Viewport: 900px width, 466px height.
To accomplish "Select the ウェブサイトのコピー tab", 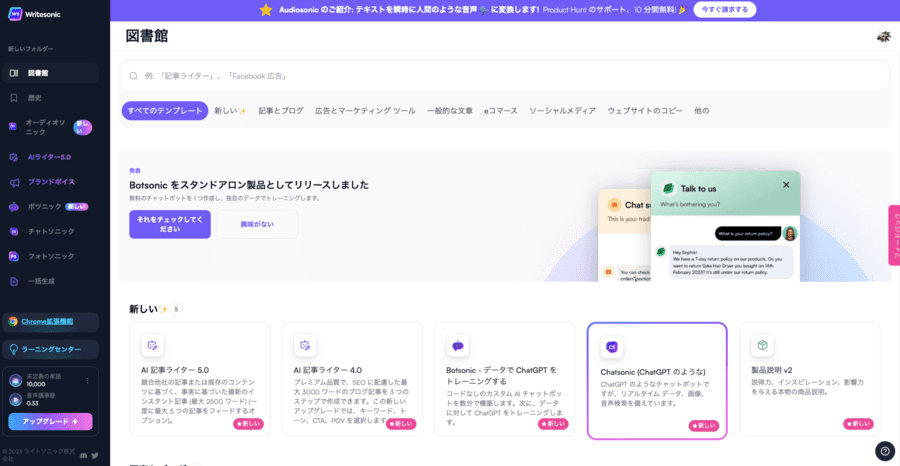I will 645,111.
